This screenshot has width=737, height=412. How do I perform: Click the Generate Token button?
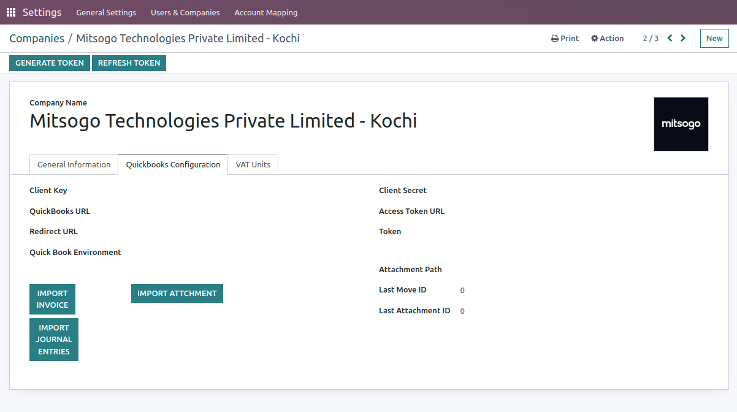pyautogui.click(x=49, y=63)
